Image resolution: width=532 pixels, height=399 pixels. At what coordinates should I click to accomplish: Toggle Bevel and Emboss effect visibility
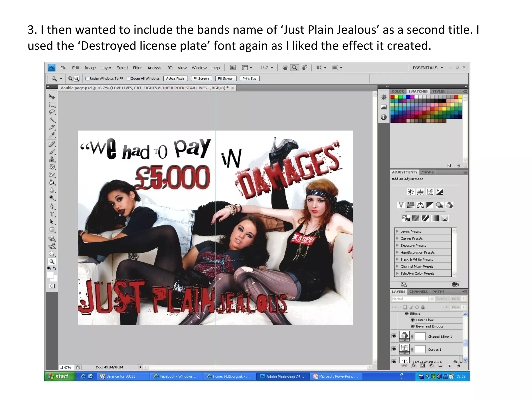tap(412, 326)
